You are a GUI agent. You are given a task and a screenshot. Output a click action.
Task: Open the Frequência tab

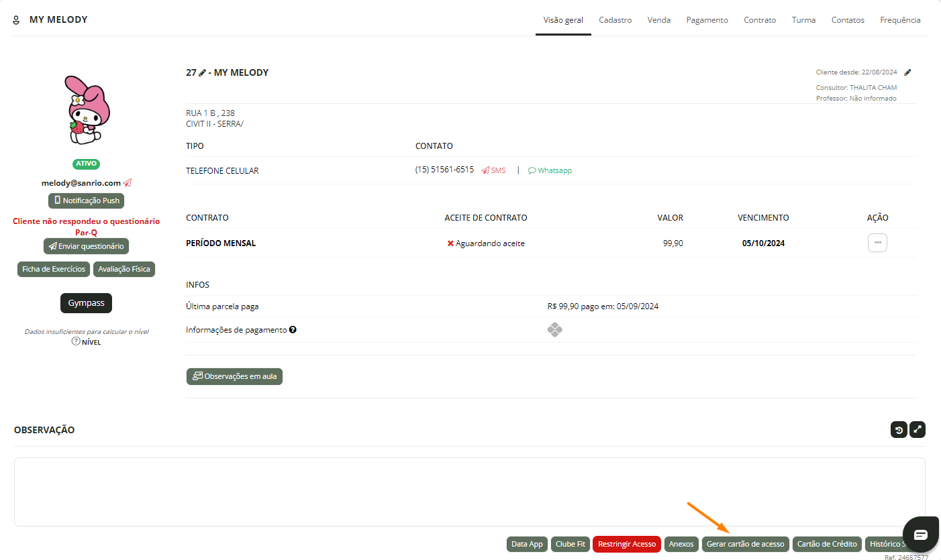(x=900, y=20)
